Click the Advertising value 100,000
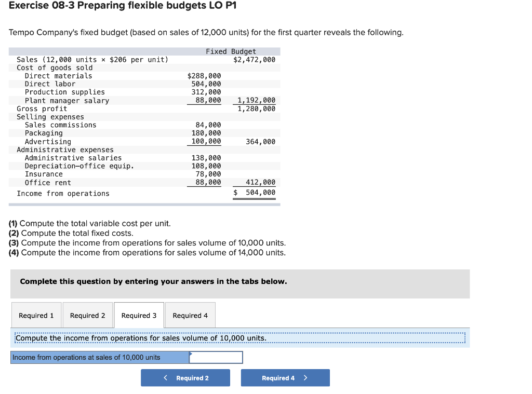Image resolution: width=532 pixels, height=394 pixels. click(206, 141)
